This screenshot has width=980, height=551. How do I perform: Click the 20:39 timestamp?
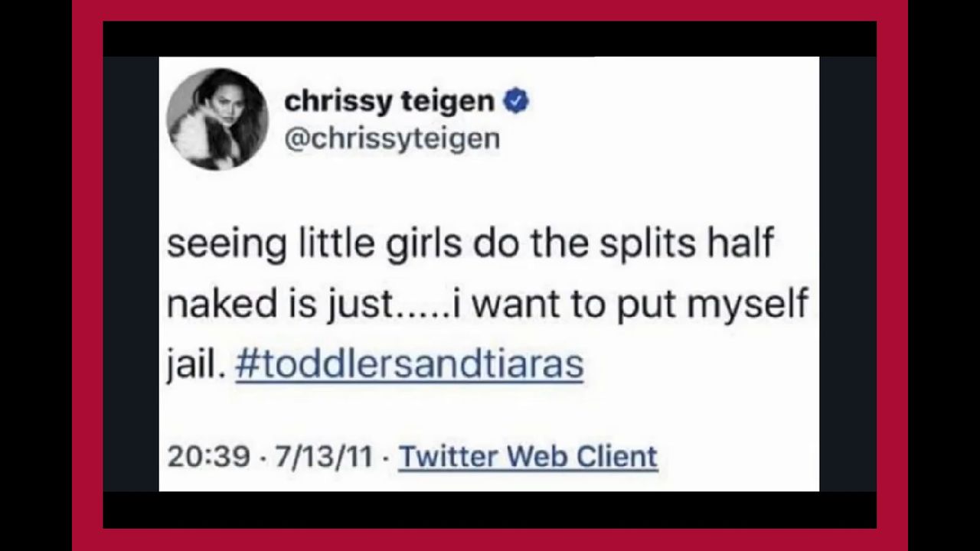pyautogui.click(x=208, y=456)
